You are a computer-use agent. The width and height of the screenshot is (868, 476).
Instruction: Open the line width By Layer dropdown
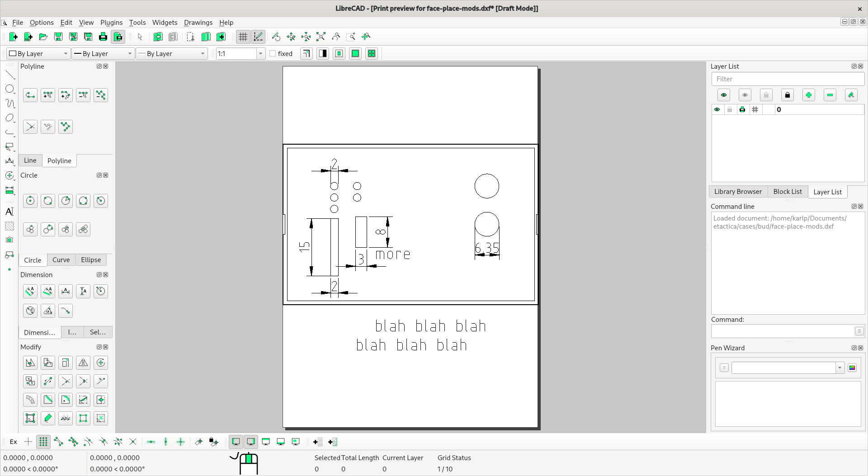pyautogui.click(x=103, y=53)
